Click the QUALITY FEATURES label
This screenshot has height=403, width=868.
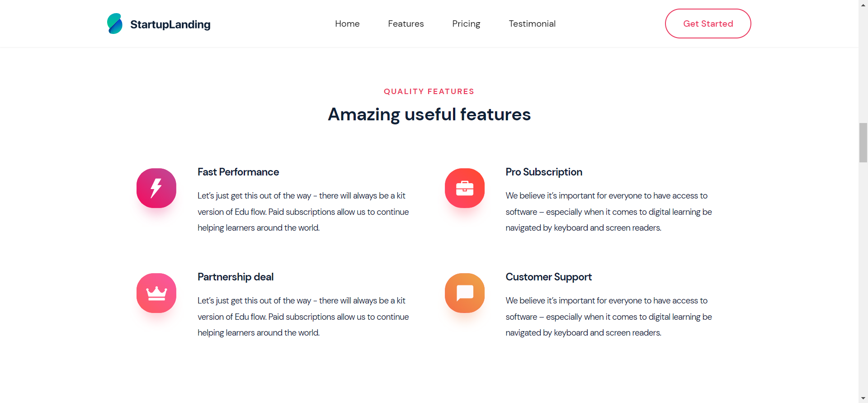(x=429, y=91)
